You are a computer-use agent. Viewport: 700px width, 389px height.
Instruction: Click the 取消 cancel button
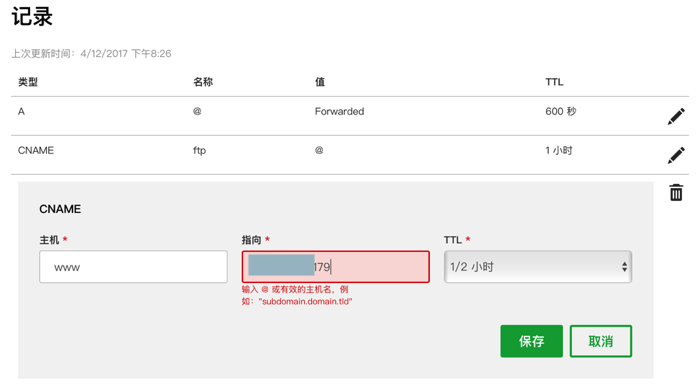tap(600, 341)
